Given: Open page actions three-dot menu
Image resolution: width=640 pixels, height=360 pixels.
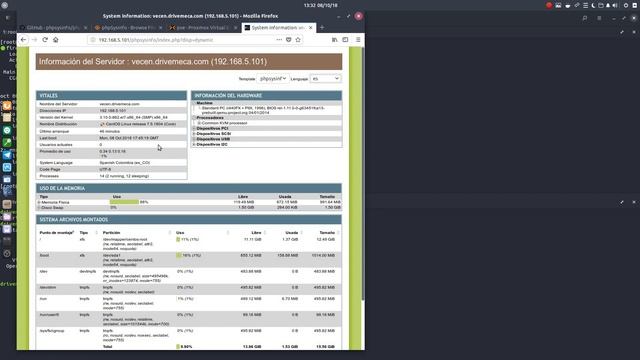Looking at the screenshot, I should click(x=279, y=40).
